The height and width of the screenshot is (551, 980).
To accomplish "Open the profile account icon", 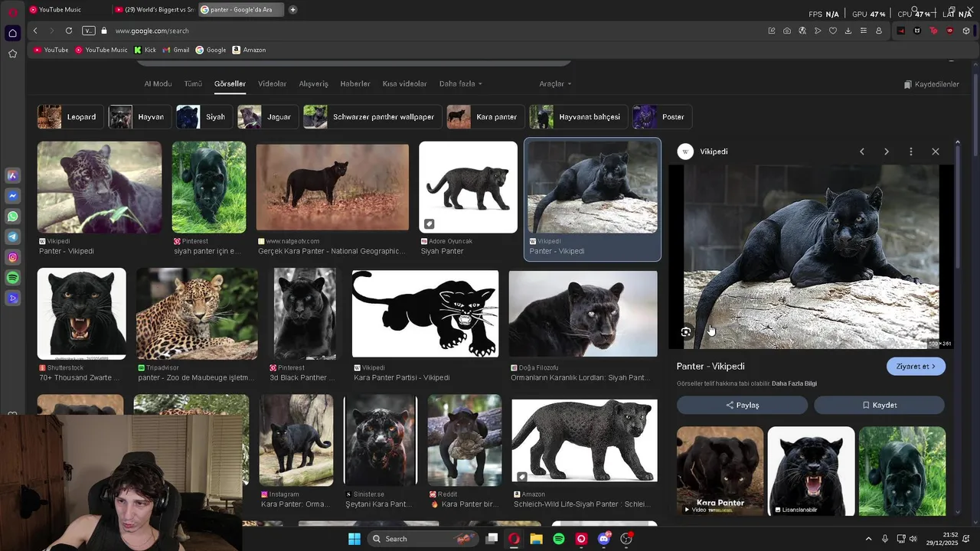I will [879, 31].
